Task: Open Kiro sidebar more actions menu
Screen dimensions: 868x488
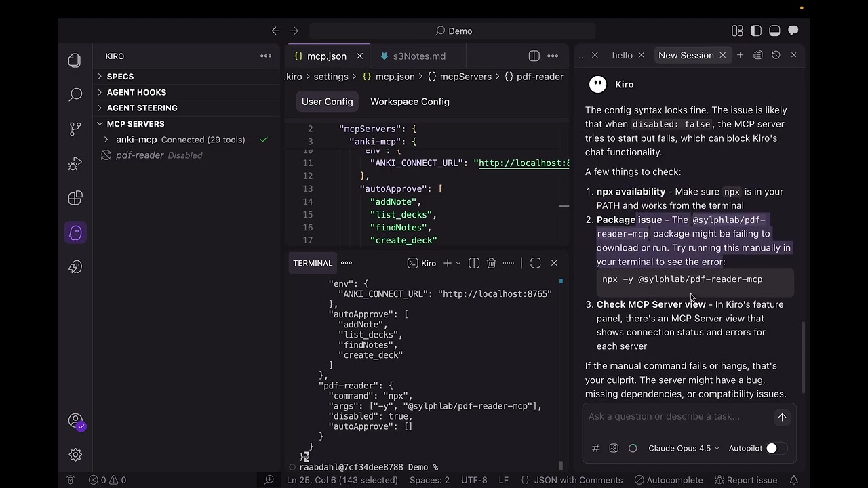Action: [x=266, y=56]
